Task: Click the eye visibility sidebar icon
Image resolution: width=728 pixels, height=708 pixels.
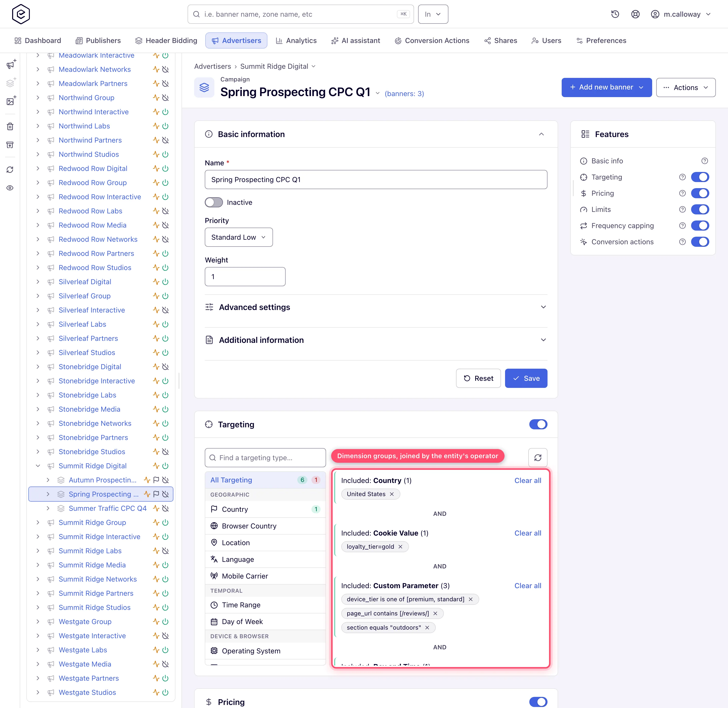Action: (x=10, y=188)
